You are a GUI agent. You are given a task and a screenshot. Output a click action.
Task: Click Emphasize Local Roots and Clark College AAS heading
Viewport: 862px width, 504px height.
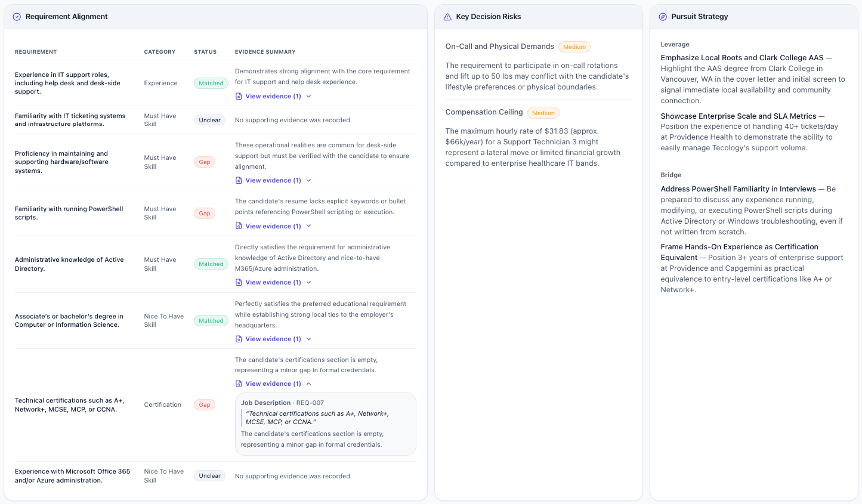pos(742,58)
